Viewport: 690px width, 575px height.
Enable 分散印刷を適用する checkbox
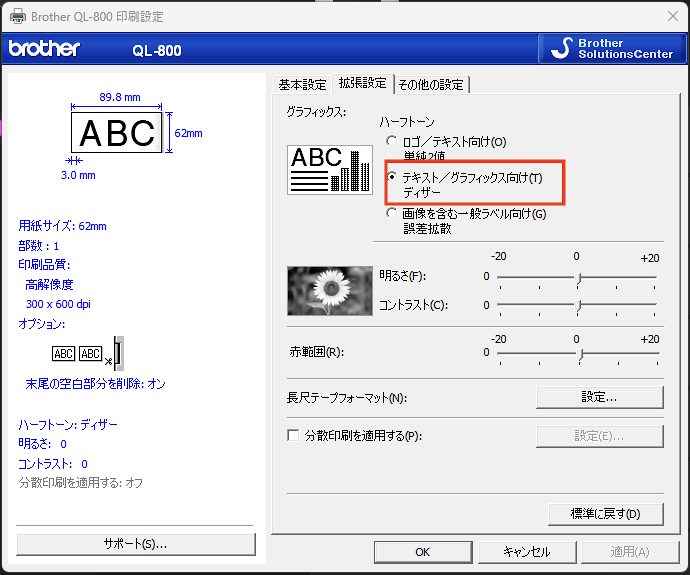coord(293,436)
